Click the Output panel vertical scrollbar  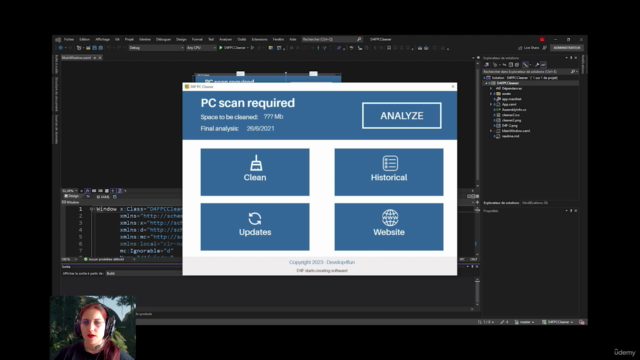click(x=477, y=292)
